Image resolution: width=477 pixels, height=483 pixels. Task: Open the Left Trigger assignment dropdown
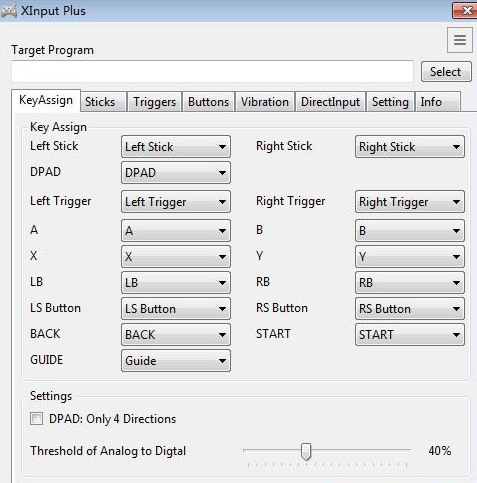(176, 202)
